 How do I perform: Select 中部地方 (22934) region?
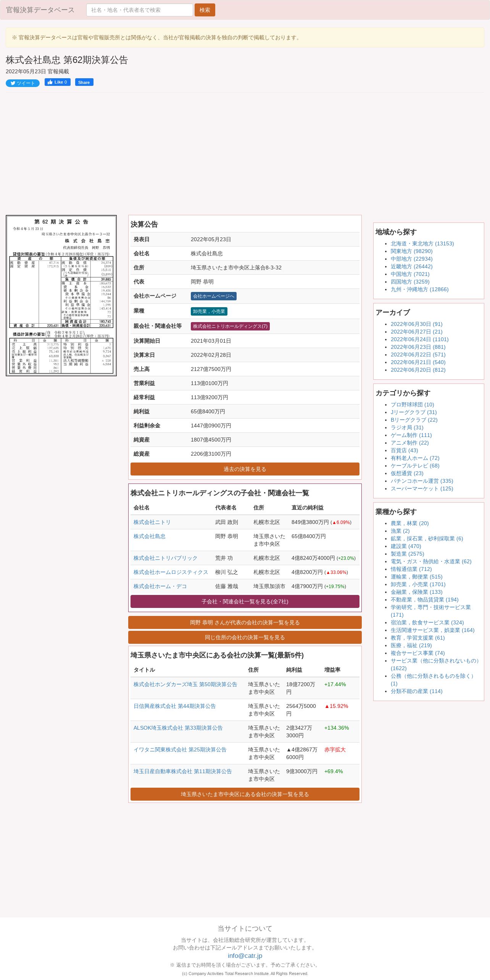click(411, 259)
